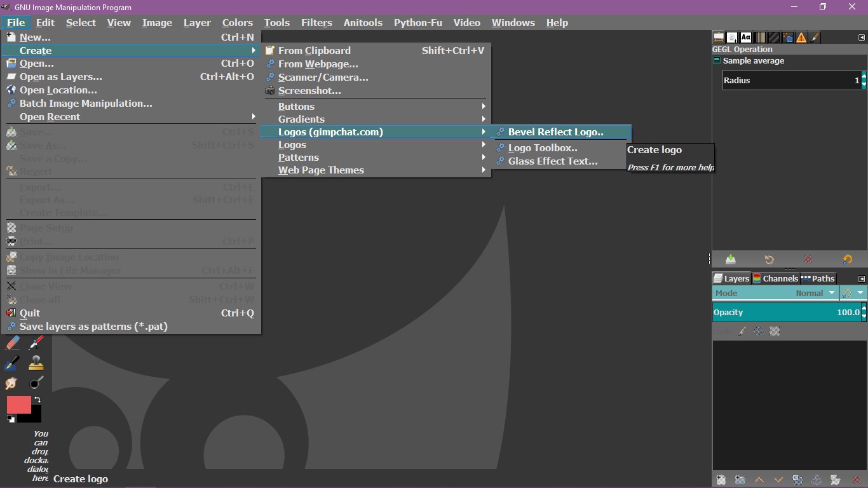
Task: Click Open as Layers menu entry
Action: (x=132, y=76)
